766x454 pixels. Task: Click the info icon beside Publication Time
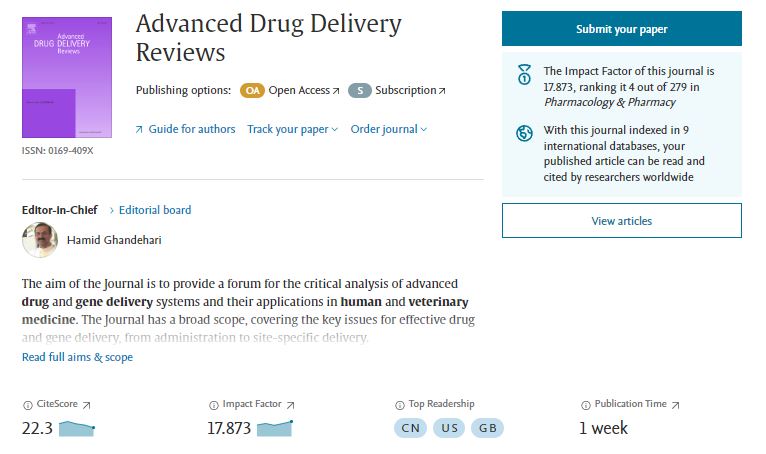point(586,405)
